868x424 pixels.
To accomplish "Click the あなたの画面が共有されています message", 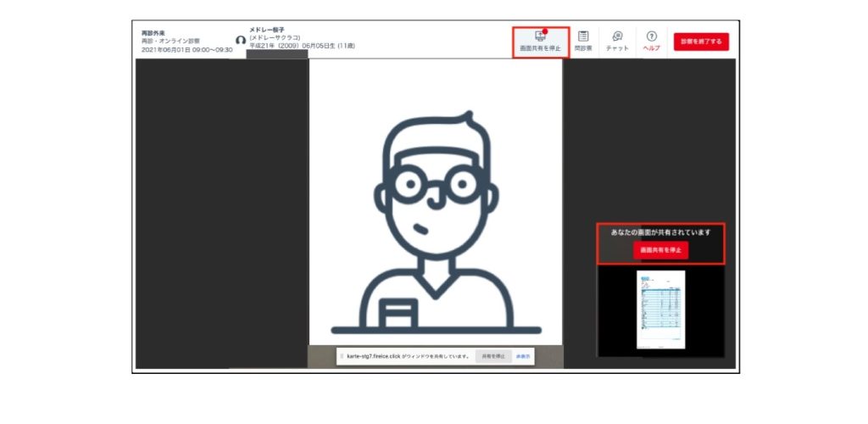I will tap(660, 232).
